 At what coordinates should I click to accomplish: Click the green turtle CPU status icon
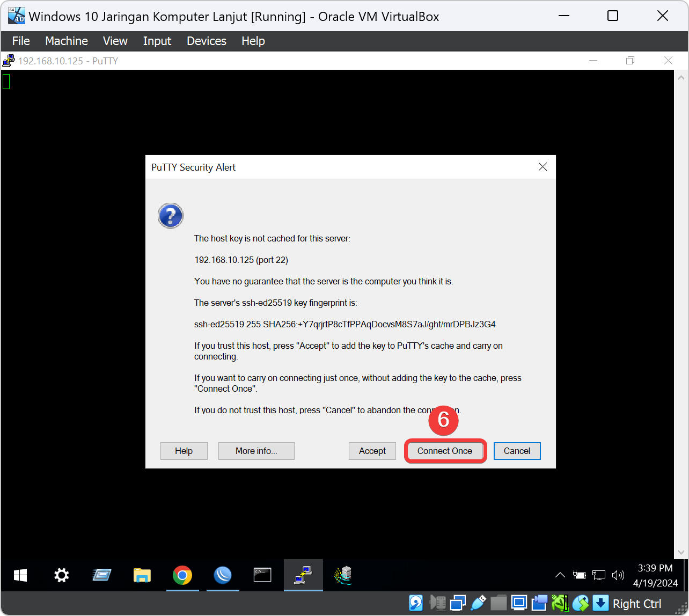tap(560, 603)
